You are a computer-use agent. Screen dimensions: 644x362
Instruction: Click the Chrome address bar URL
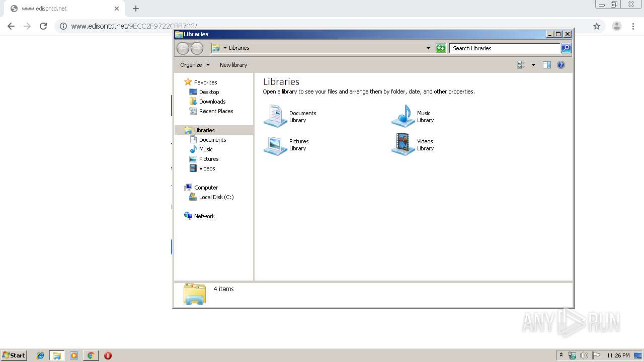pos(134,26)
